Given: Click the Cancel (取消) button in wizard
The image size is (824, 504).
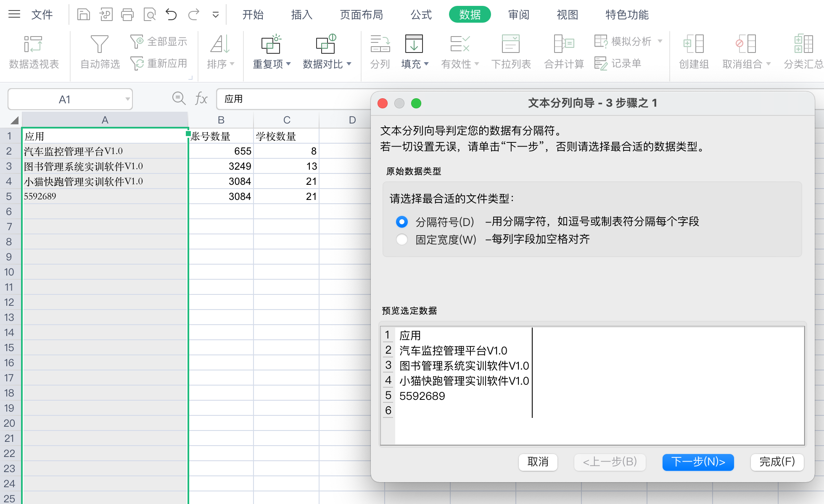Looking at the screenshot, I should coord(538,462).
